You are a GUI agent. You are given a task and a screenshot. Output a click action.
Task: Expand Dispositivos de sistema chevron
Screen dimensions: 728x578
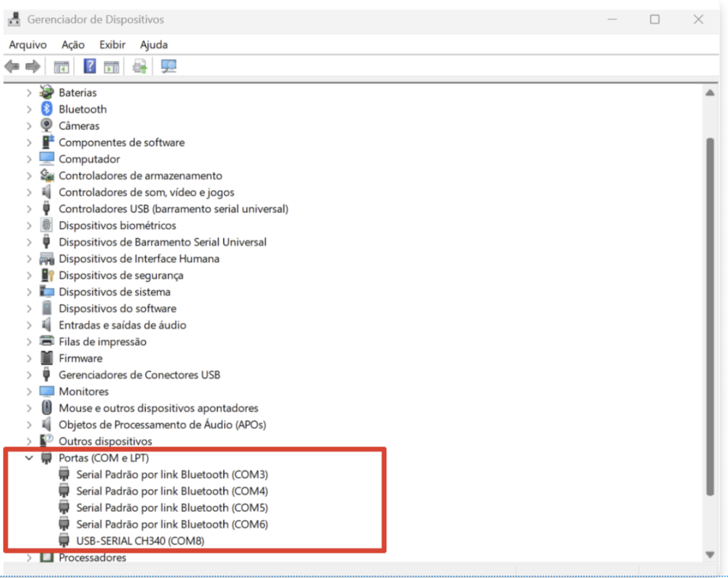coord(29,292)
